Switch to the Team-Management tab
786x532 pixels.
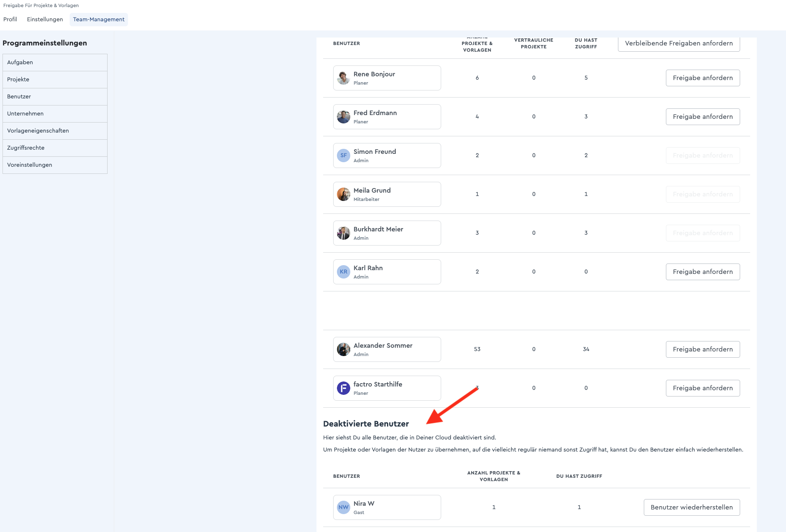[x=99, y=19]
